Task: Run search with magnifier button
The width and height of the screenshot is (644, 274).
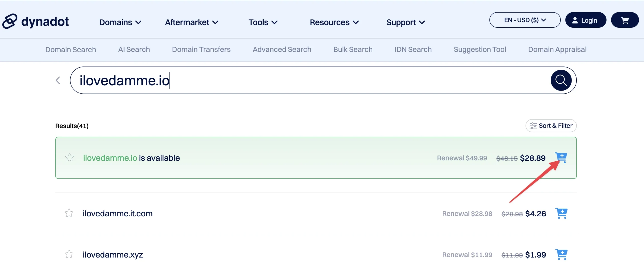Action: pos(561,80)
